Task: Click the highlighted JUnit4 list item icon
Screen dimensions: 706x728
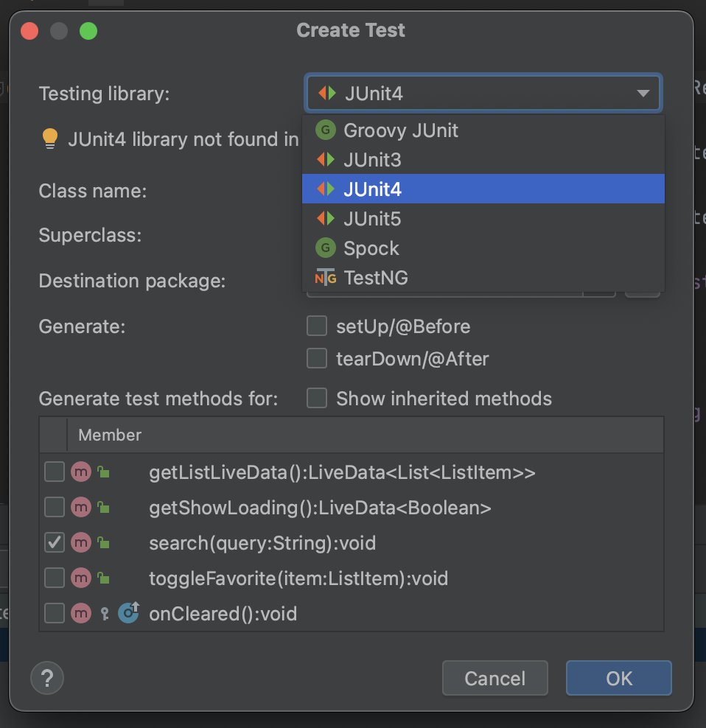Action: [x=326, y=189]
